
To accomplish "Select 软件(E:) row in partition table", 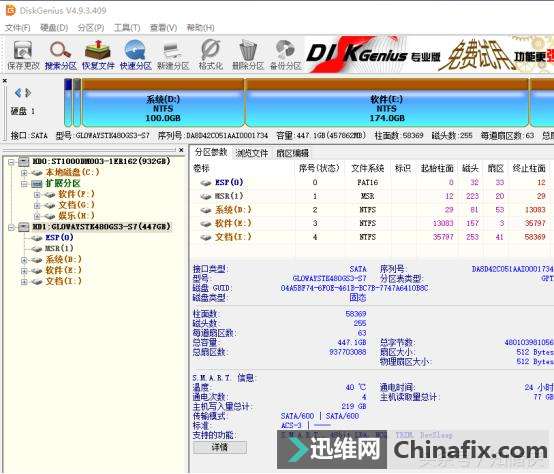I will 373,223.
